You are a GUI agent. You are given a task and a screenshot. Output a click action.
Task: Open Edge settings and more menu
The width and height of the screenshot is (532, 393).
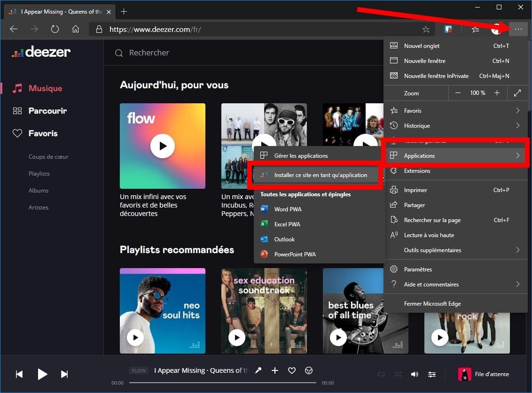coord(518,29)
